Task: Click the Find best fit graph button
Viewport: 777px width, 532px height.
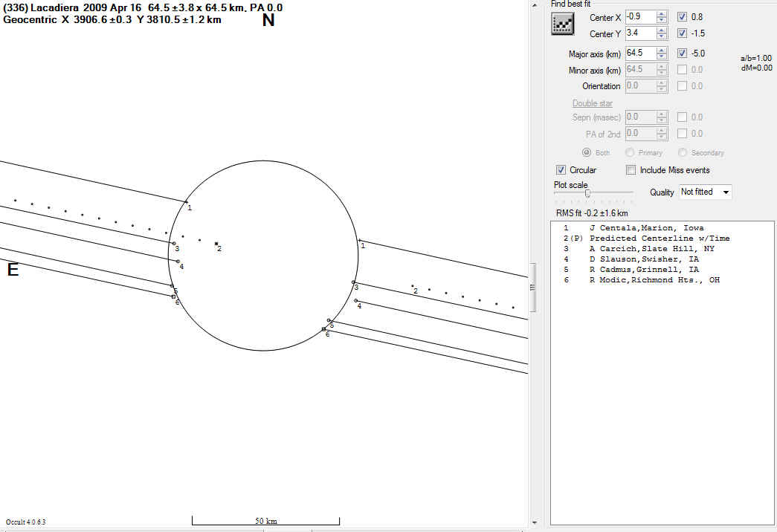Action: [x=563, y=24]
